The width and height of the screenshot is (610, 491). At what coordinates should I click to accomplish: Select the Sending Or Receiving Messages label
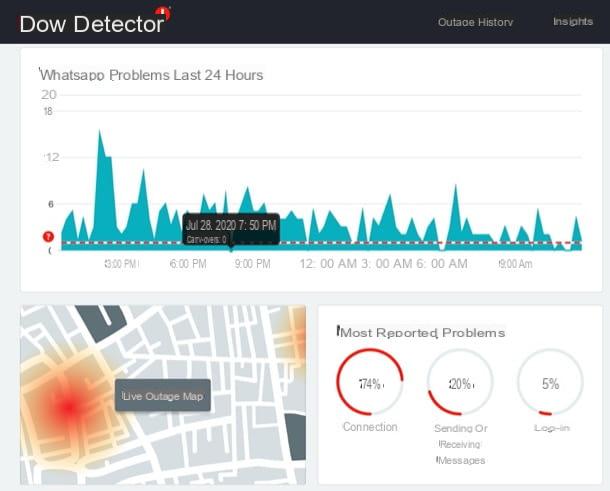pyautogui.click(x=460, y=444)
